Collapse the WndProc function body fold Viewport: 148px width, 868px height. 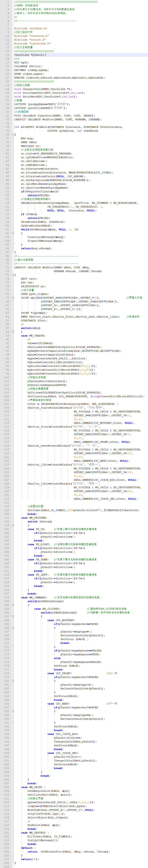[13, 275]
